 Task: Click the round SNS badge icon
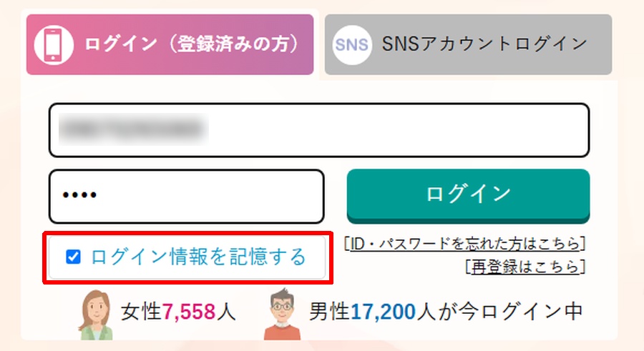[351, 44]
